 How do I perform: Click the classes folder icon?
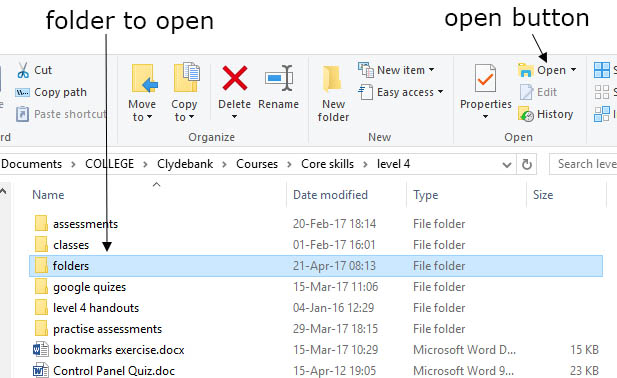click(x=41, y=244)
